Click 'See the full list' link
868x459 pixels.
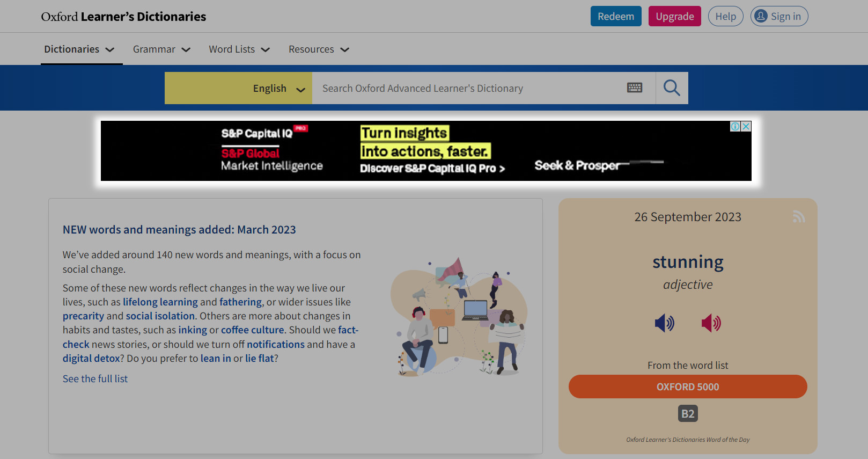pos(95,378)
